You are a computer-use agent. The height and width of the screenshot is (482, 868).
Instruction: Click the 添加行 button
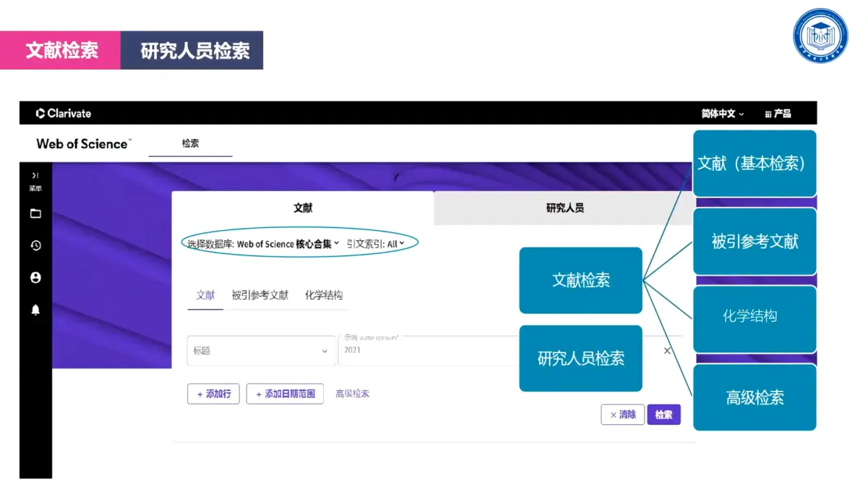(x=213, y=394)
